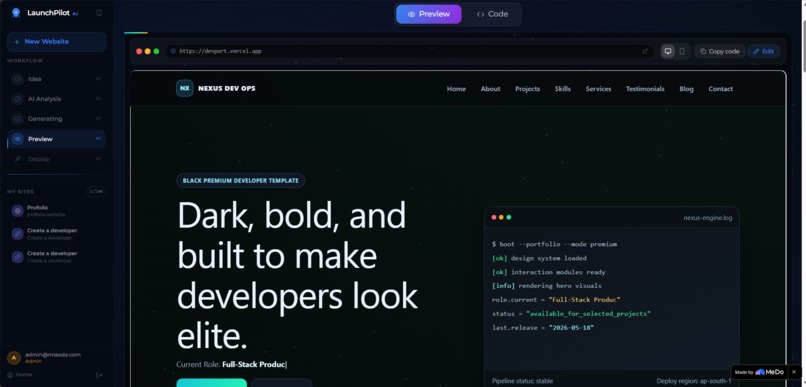The width and height of the screenshot is (806, 387).
Task: Click the red dot in preview browser bar
Action: point(139,51)
